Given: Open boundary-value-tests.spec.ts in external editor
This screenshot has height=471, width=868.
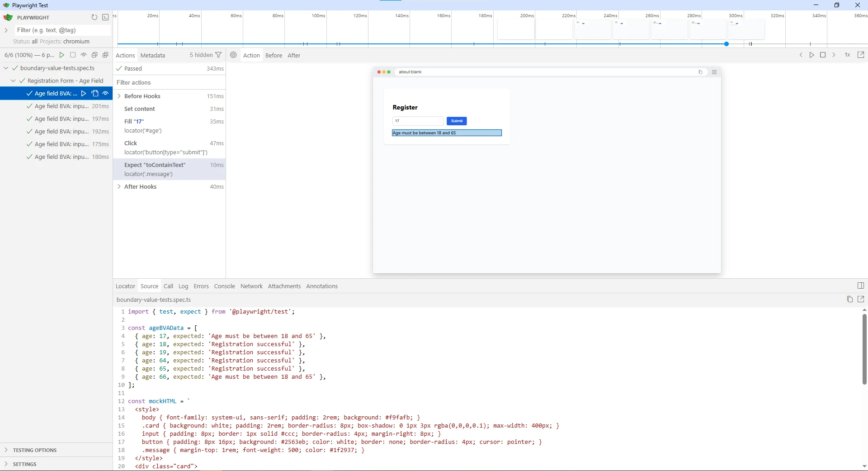Looking at the screenshot, I should point(861,299).
